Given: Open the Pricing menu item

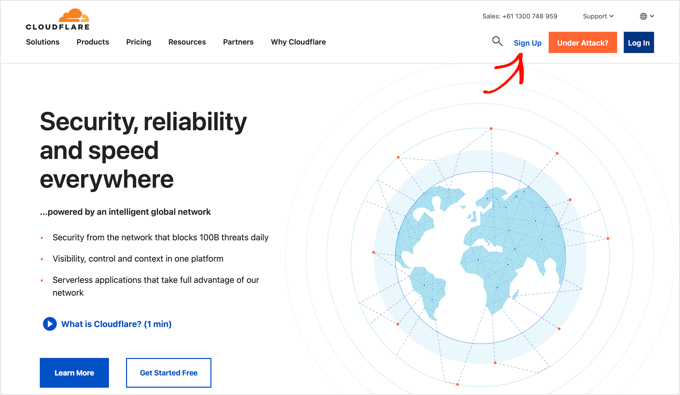Looking at the screenshot, I should 139,42.
